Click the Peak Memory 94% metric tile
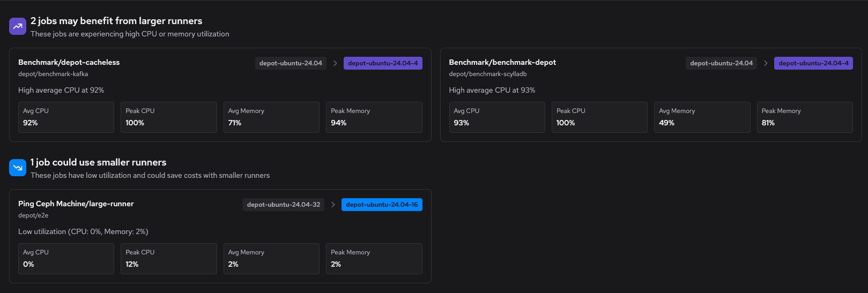 pos(374,117)
